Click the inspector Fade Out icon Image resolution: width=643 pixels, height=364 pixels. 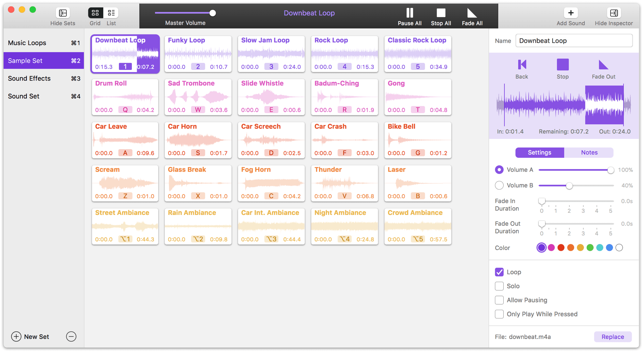point(603,65)
